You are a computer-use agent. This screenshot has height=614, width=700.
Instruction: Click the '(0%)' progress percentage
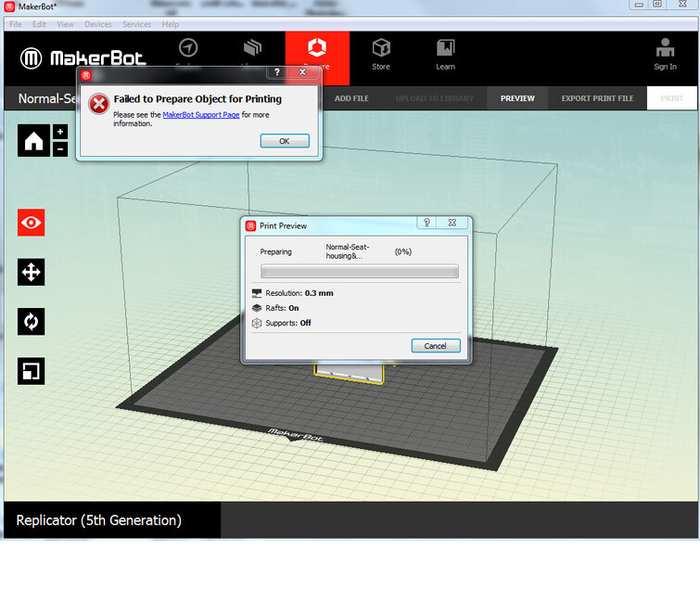coord(403,252)
